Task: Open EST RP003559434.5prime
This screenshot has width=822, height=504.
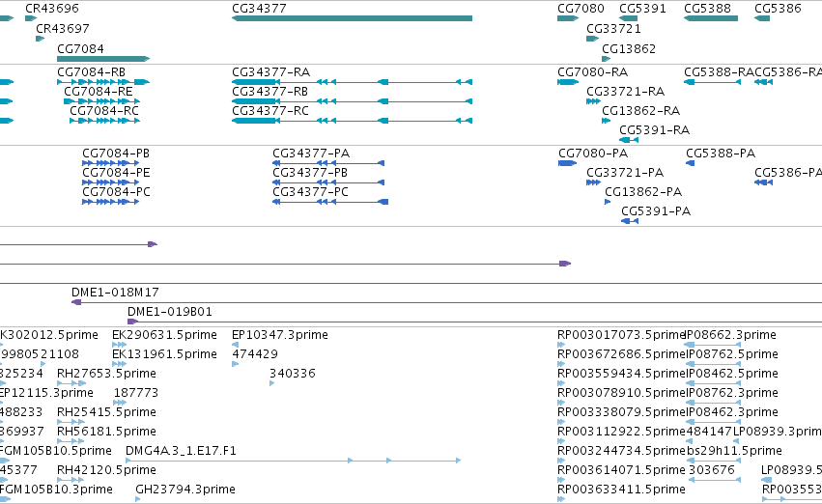Action: pos(621,373)
